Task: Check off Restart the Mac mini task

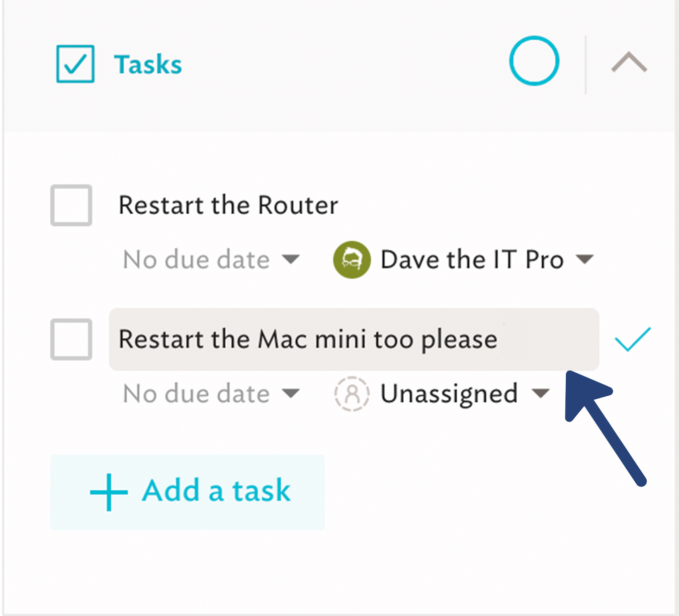Action: [x=71, y=339]
